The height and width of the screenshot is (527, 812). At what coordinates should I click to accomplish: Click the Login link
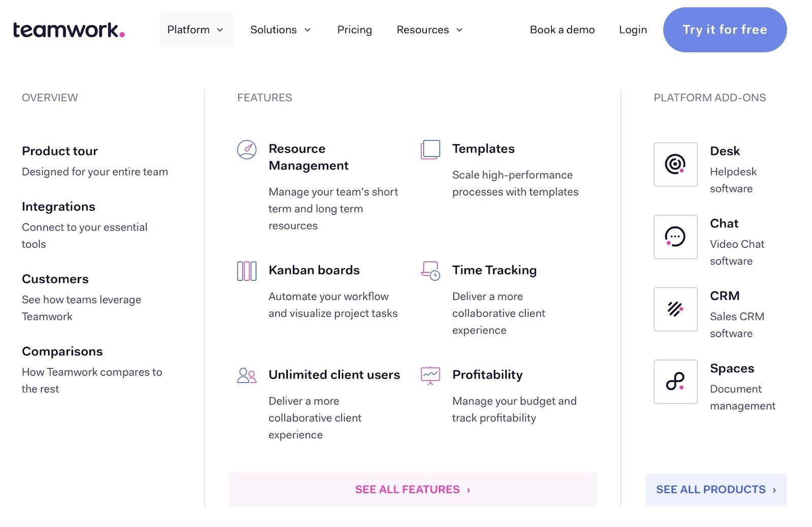coord(633,30)
